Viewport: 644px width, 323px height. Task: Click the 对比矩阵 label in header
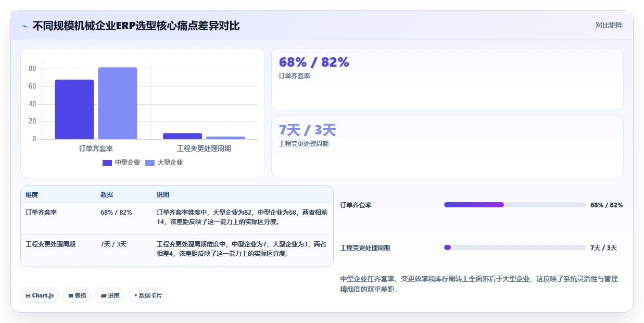click(609, 25)
